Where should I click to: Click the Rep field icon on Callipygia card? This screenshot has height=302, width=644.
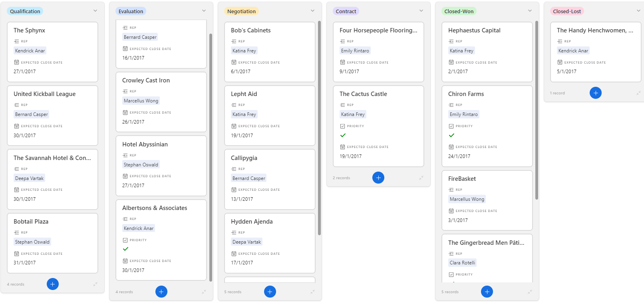tap(234, 169)
